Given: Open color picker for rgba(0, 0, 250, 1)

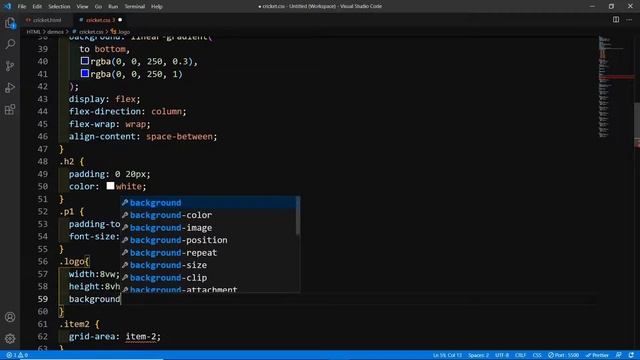Looking at the screenshot, I should click(85, 73).
